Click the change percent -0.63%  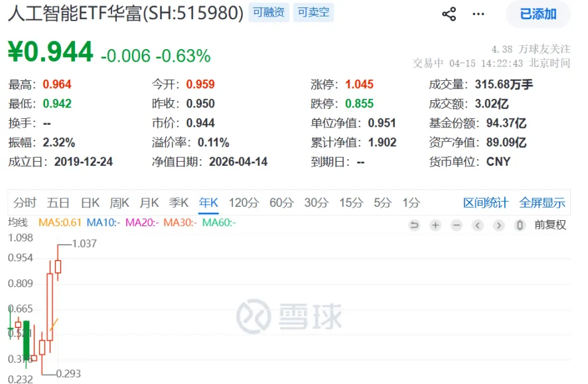pyautogui.click(x=183, y=56)
